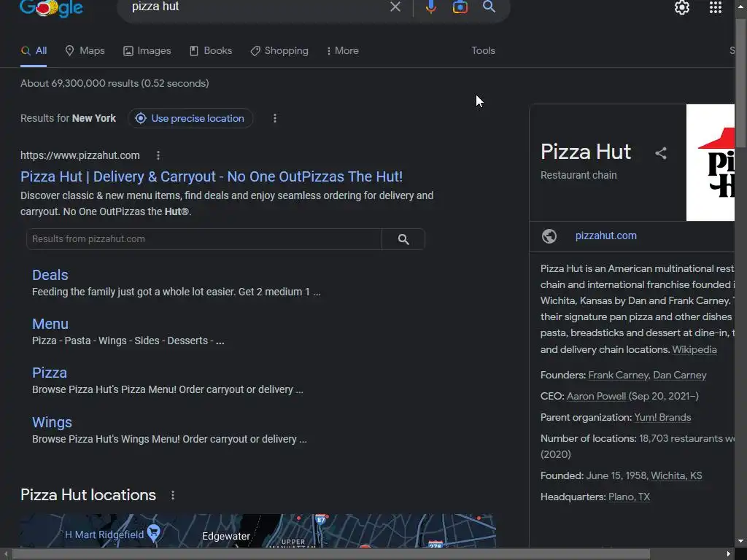Click the Pizza Hut locations map
Viewport: 747px width, 560px height.
click(258, 531)
